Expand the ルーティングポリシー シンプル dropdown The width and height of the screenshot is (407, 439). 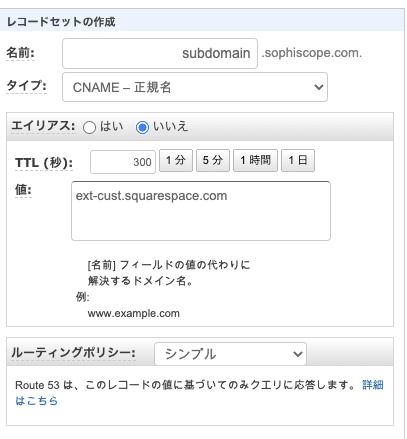pyautogui.click(x=230, y=354)
